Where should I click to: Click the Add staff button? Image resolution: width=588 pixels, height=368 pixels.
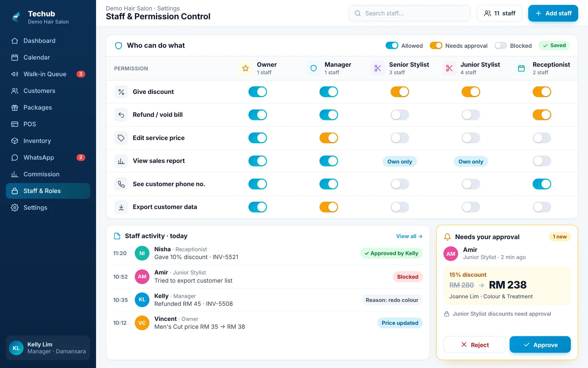[x=553, y=13]
